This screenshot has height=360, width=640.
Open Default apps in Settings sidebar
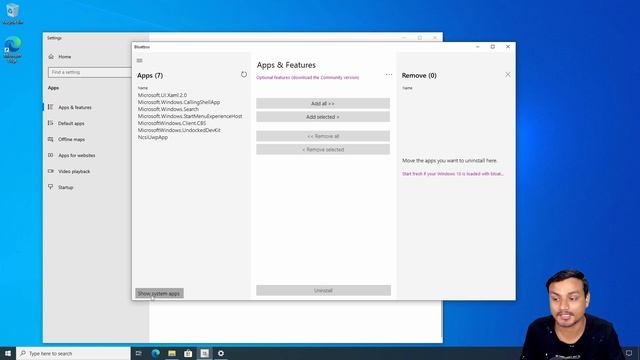(x=71, y=123)
